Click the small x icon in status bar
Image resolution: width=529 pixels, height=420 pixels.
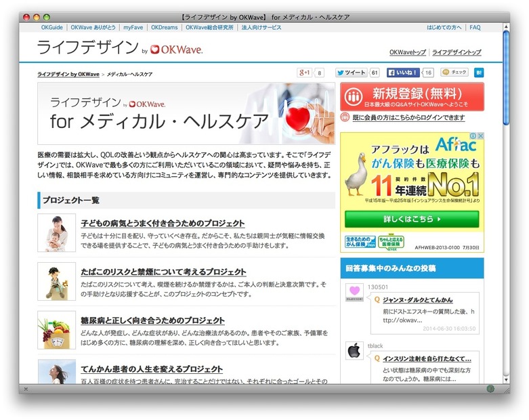coord(26,389)
